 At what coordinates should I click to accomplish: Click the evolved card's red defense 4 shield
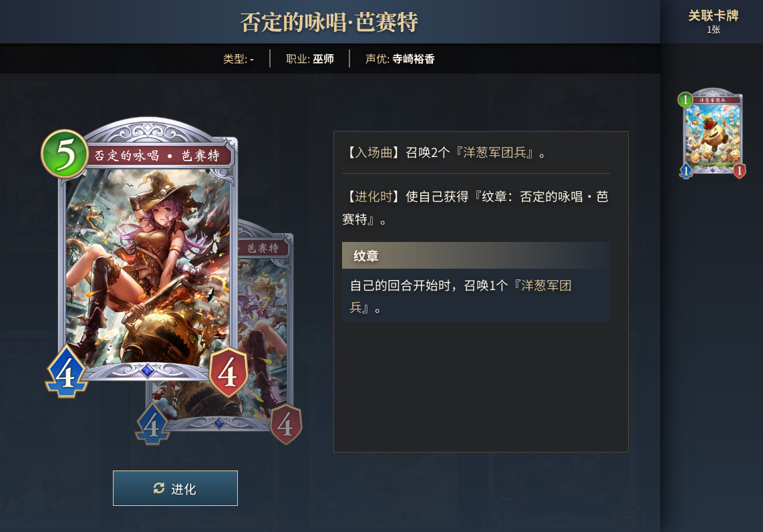286,424
